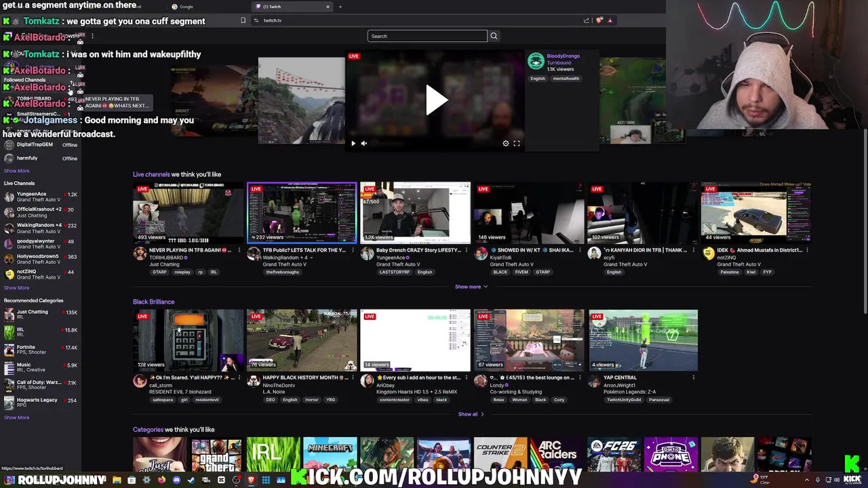Open the L.A. Noire stream thumbnail
Image resolution: width=868 pixels, height=488 pixels.
[302, 340]
